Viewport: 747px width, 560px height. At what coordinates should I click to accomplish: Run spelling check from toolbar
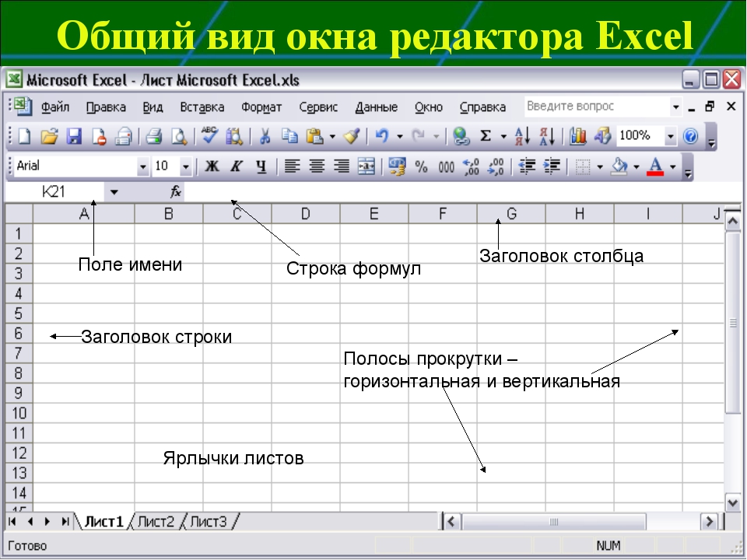209,137
